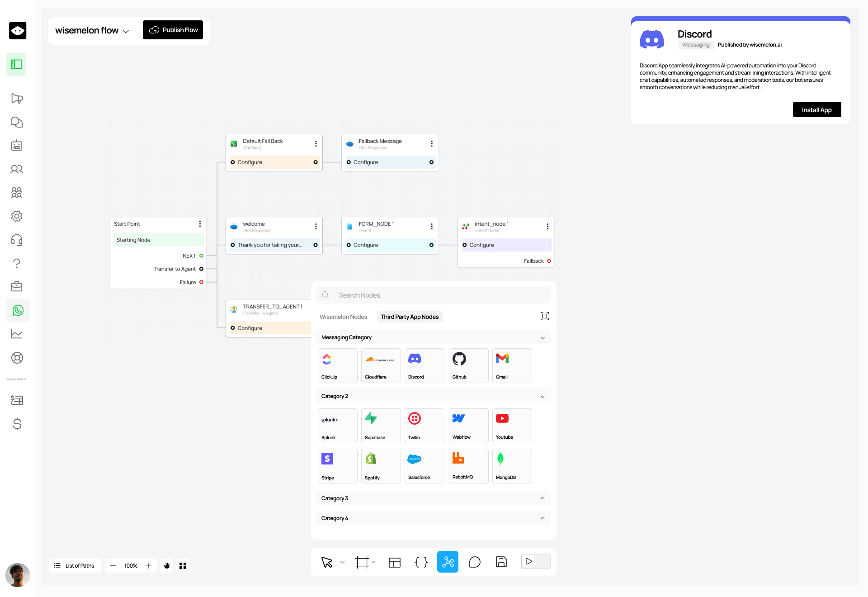This screenshot has width=868, height=597.
Task: Toggle grid view button beside hand tool
Action: click(183, 566)
